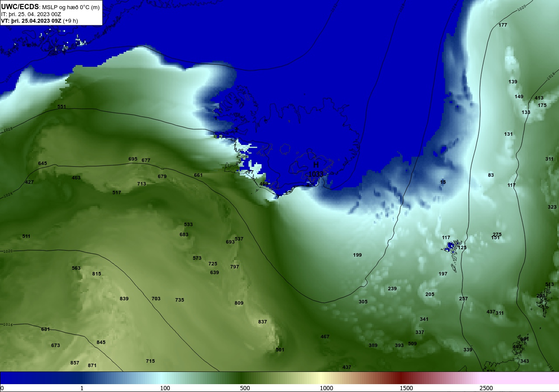Image resolution: width=559 pixels, height=392 pixels.
Task: Click the freezing level value 631
Action: click(45, 329)
